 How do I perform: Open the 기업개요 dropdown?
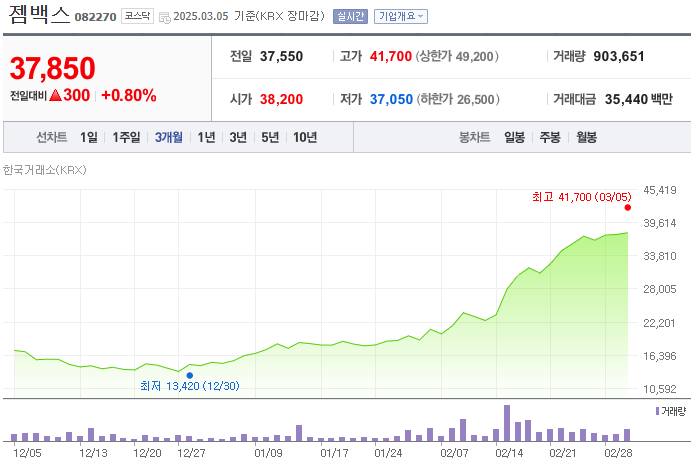pos(401,16)
